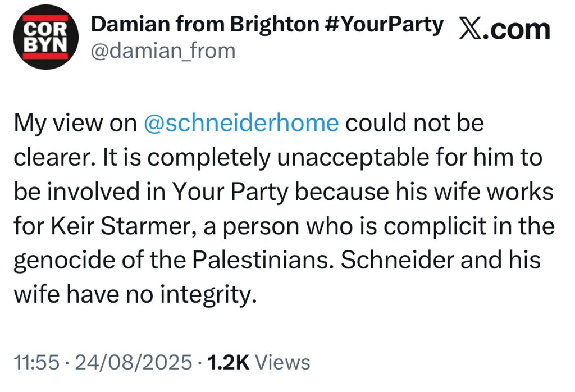Open the @damian_from handle
This screenshot has width=575, height=392.
tap(163, 51)
